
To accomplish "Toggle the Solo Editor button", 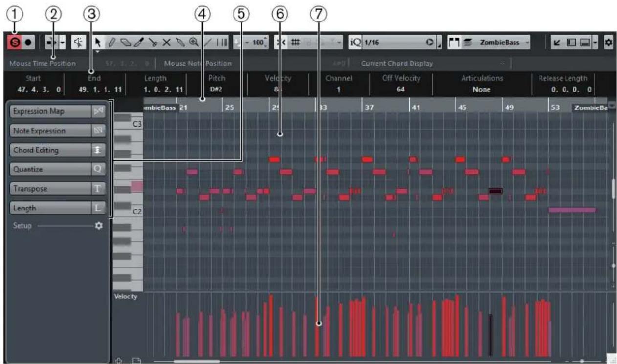I will tap(15, 43).
